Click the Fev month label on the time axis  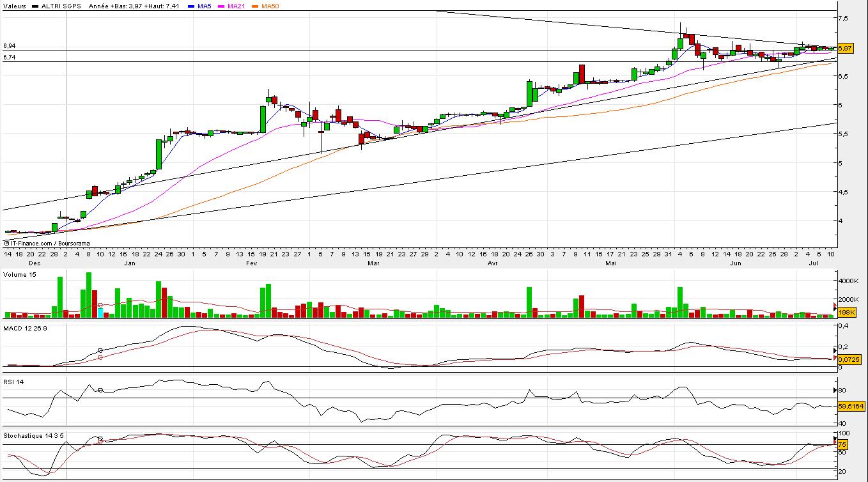(x=251, y=263)
